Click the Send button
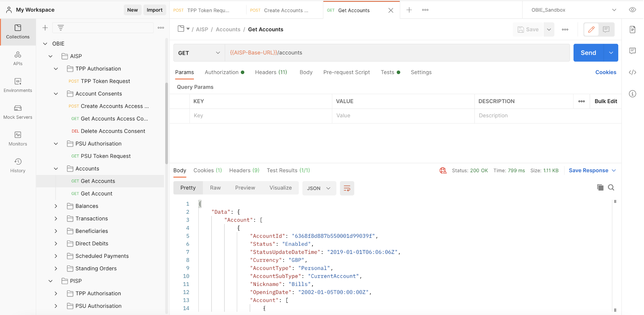The width and height of the screenshot is (644, 315). [588, 53]
